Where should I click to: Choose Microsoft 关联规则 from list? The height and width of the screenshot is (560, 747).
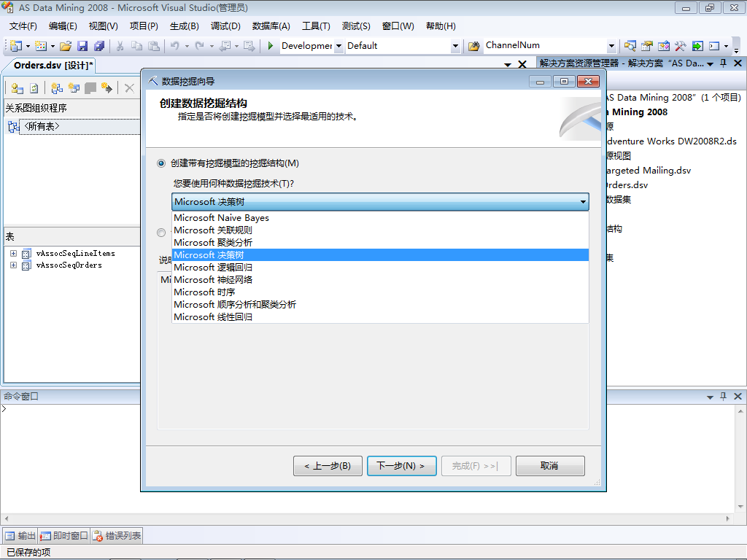pos(379,230)
